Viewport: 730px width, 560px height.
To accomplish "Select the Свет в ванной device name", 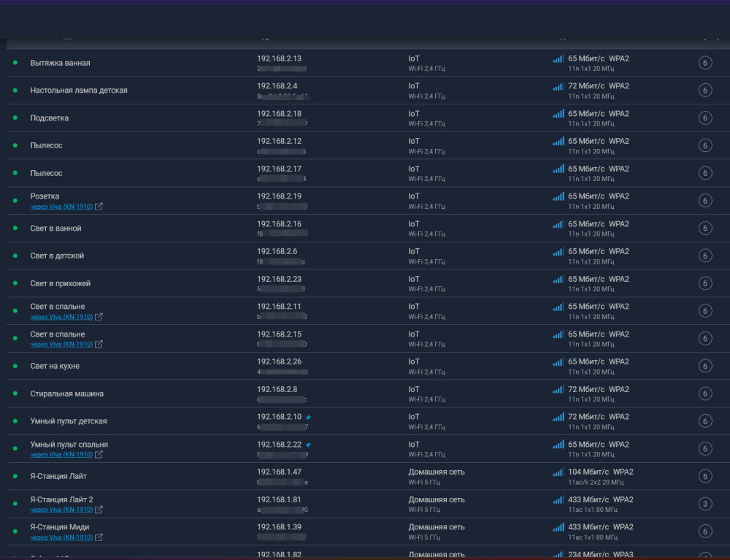I will (55, 229).
